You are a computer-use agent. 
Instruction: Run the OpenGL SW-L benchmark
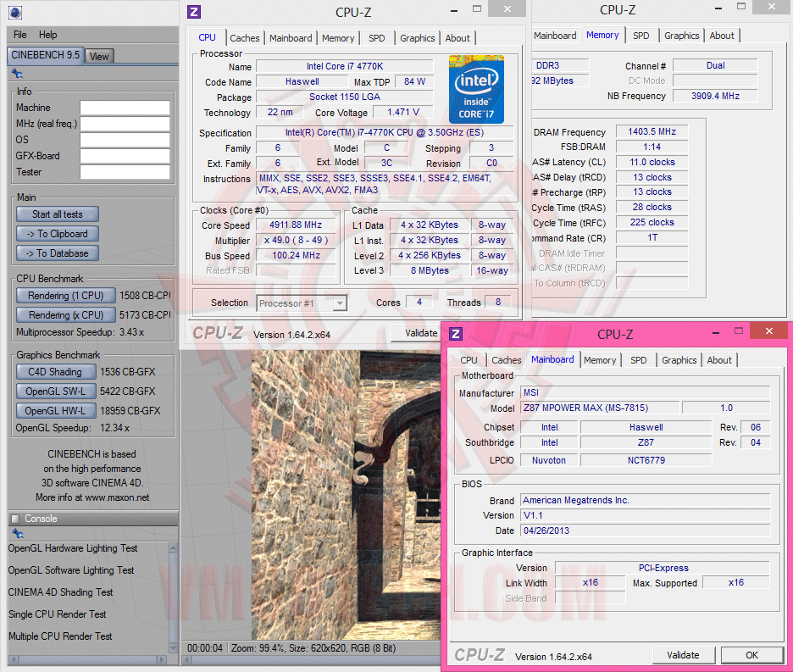(56, 392)
